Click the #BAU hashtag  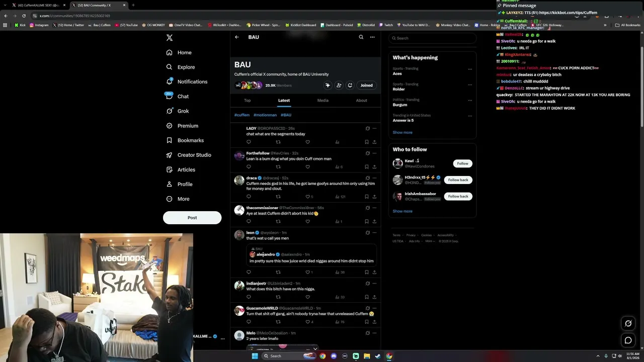(x=286, y=115)
